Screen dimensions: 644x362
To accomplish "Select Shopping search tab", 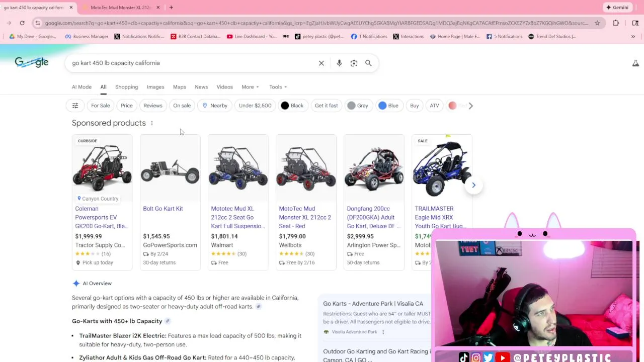I will point(126,87).
